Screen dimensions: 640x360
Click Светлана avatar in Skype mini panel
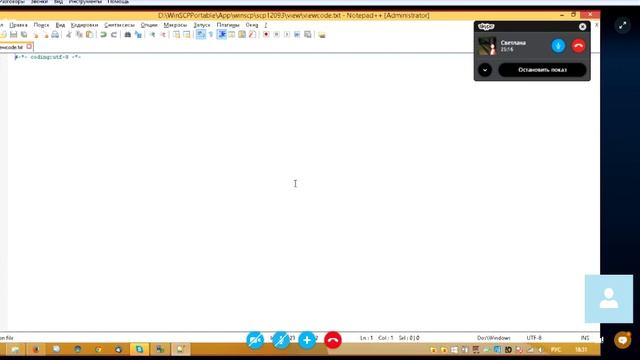[x=487, y=46]
